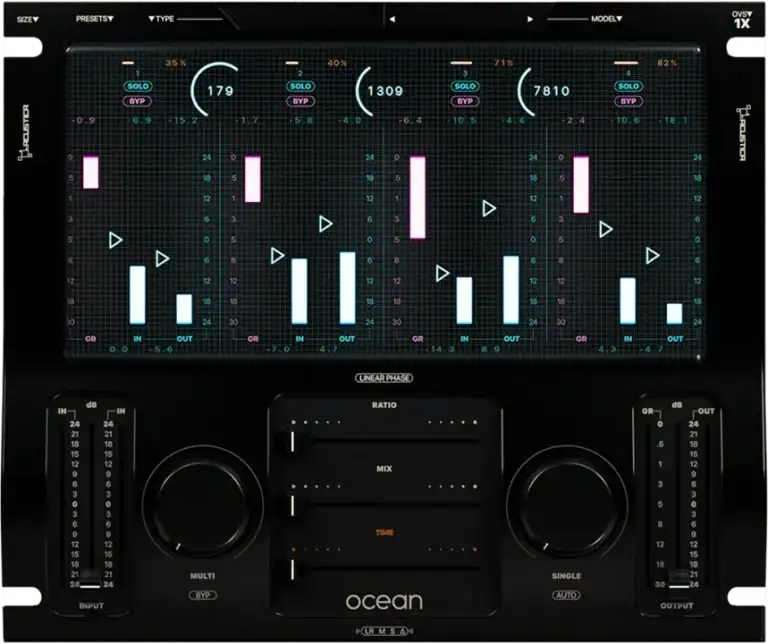Click the MIX slider handle
The width and height of the screenshot is (768, 644).
click(292, 505)
